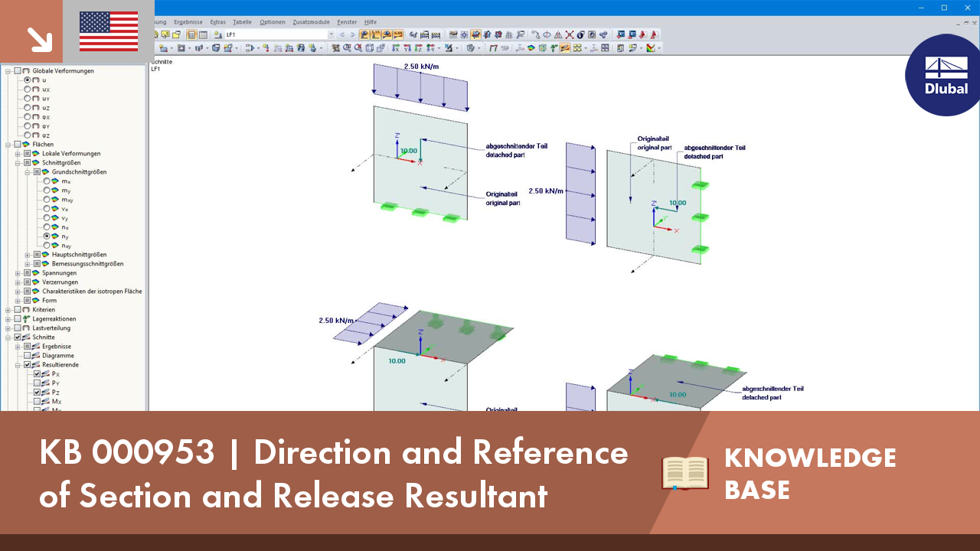The width and height of the screenshot is (980, 551).
Task: Uncheck the Diagramme checkbox under Schnitte
Action: 27,356
